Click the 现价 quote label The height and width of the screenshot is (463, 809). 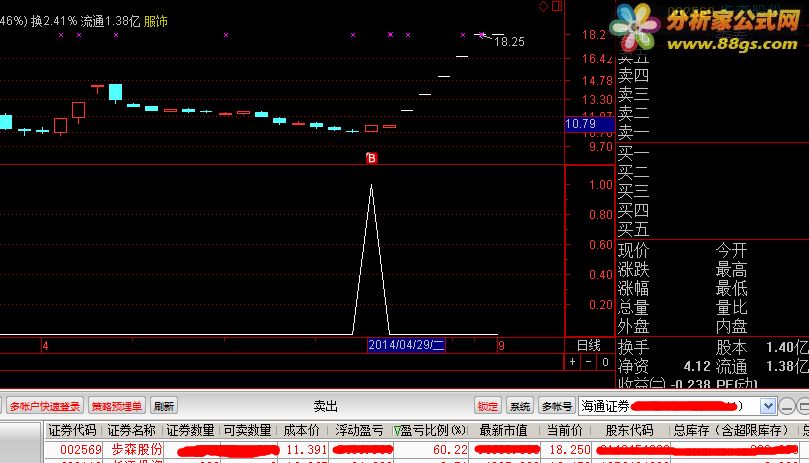coord(633,251)
